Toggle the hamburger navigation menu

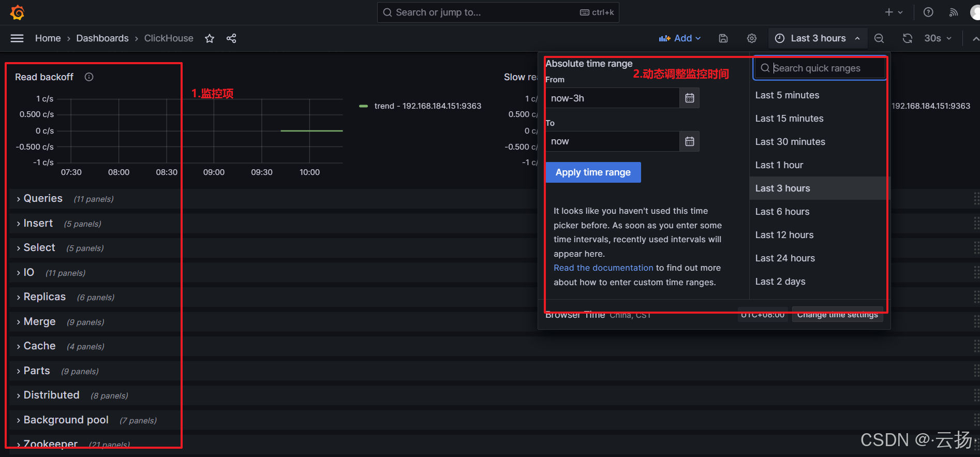pos(17,38)
